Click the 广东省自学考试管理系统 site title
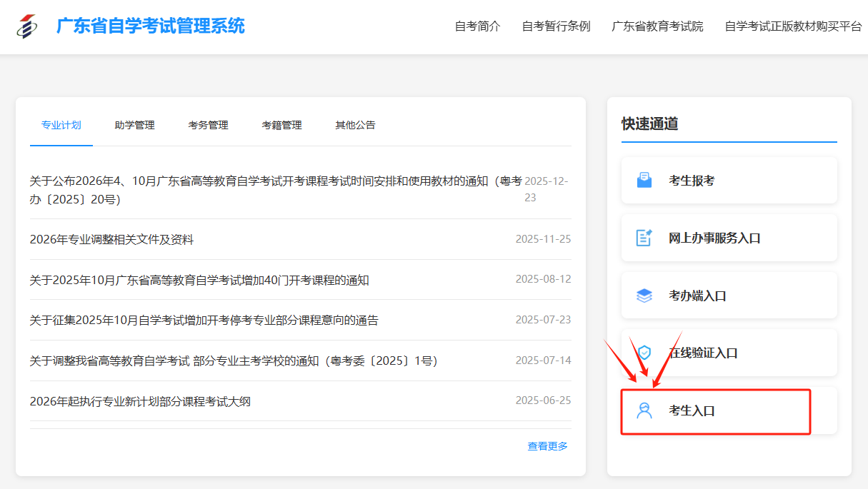This screenshot has width=868, height=489. tap(150, 26)
